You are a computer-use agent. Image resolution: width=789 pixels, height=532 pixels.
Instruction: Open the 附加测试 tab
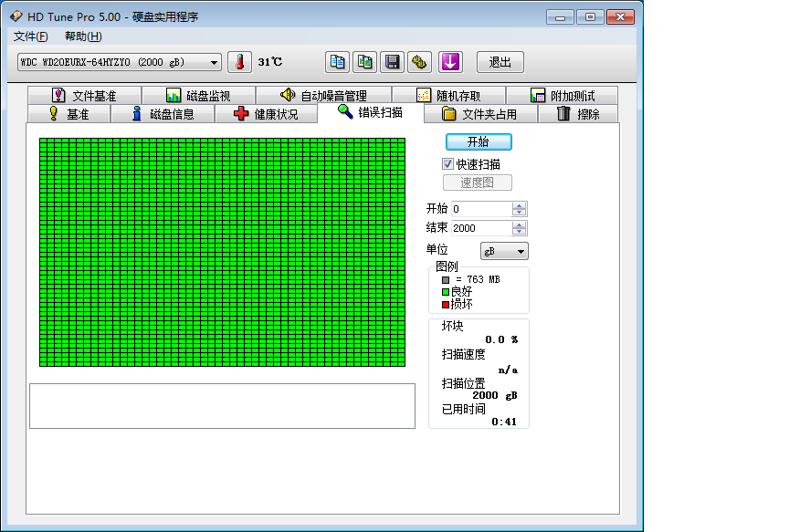pos(562,95)
